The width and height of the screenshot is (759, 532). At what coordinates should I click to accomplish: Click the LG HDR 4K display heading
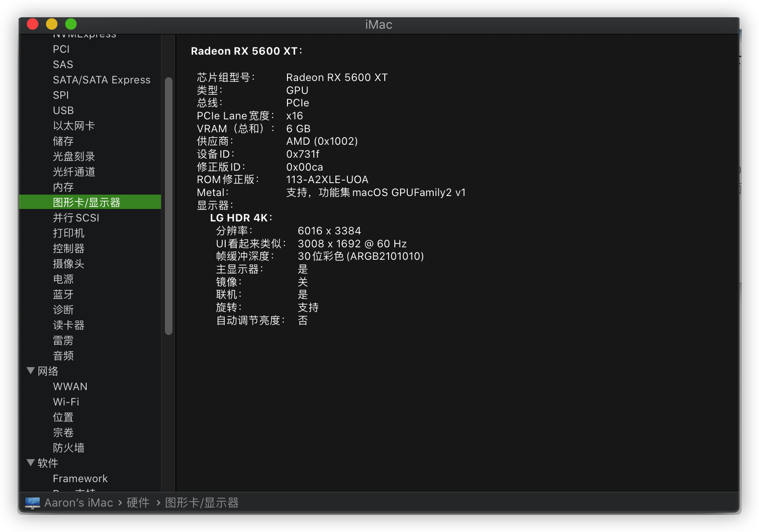pos(241,218)
